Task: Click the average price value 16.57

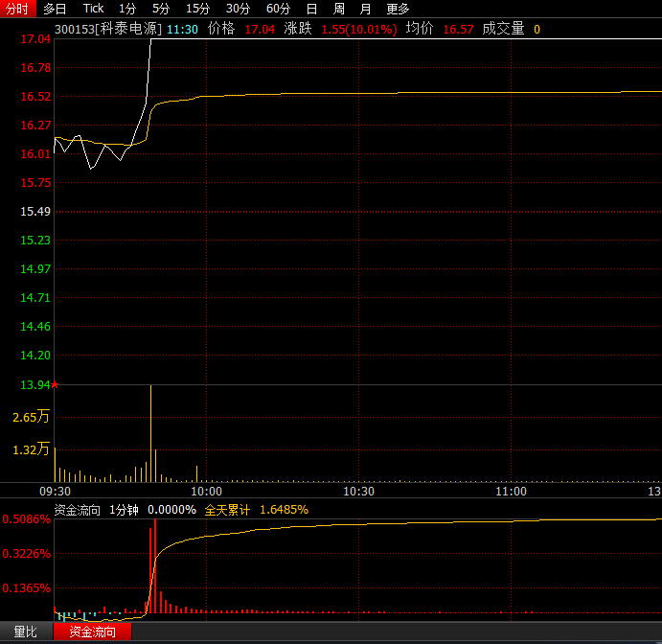Action: click(458, 29)
